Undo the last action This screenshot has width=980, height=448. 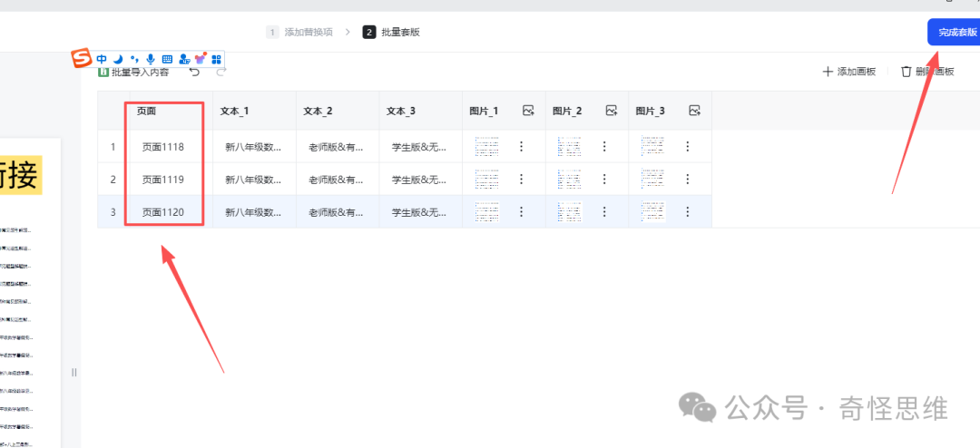194,72
